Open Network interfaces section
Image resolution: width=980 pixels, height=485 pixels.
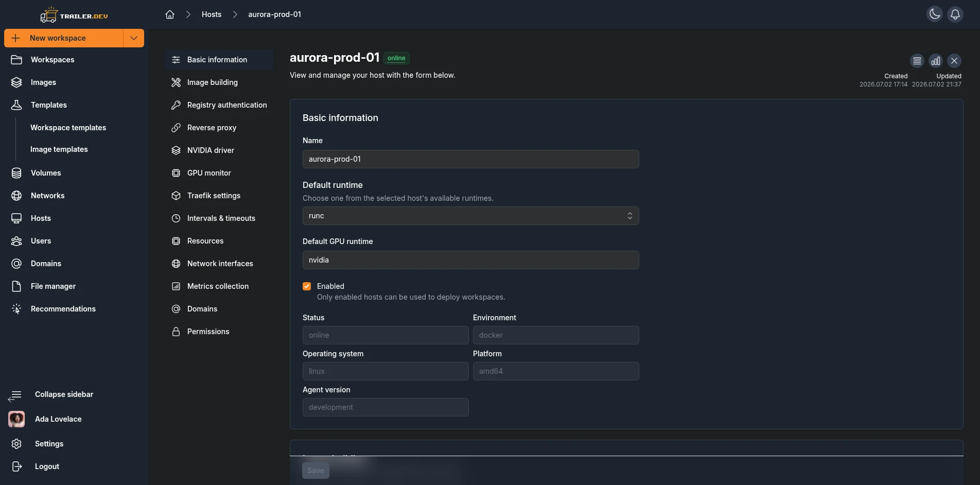[219, 264]
